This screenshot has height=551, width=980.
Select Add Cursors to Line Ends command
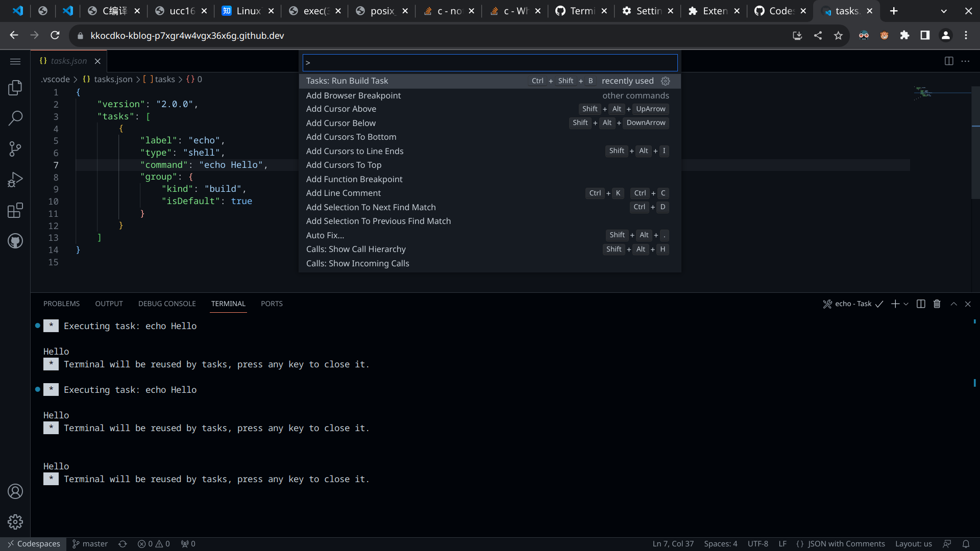489,151
